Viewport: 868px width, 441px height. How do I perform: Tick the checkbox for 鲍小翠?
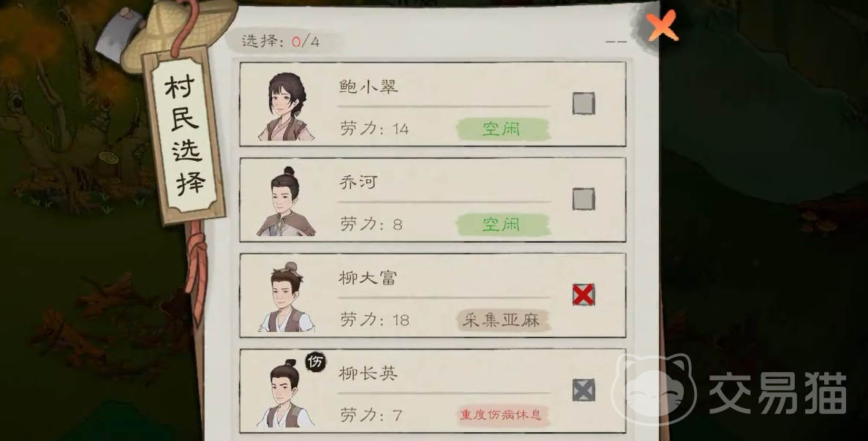click(584, 103)
